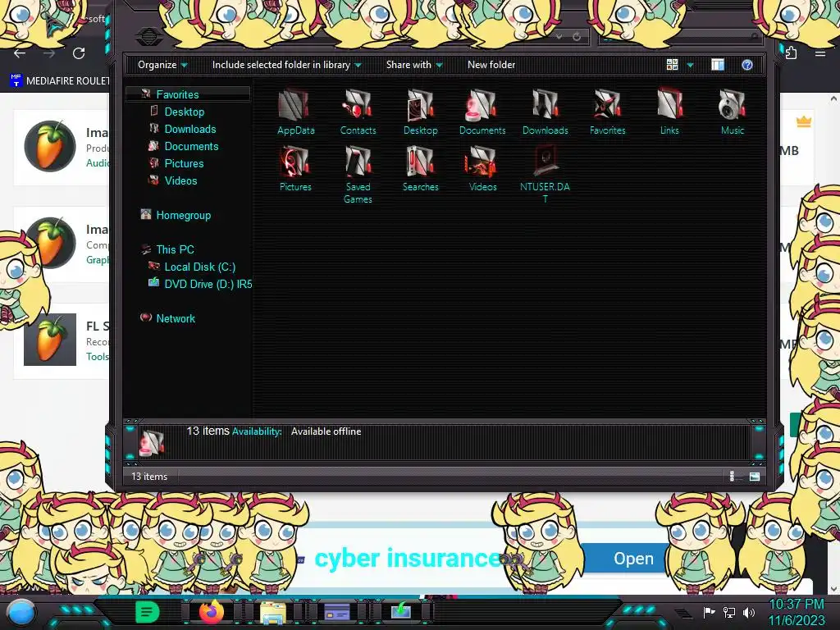Open the network tray icon
This screenshot has width=840, height=630.
point(729,612)
